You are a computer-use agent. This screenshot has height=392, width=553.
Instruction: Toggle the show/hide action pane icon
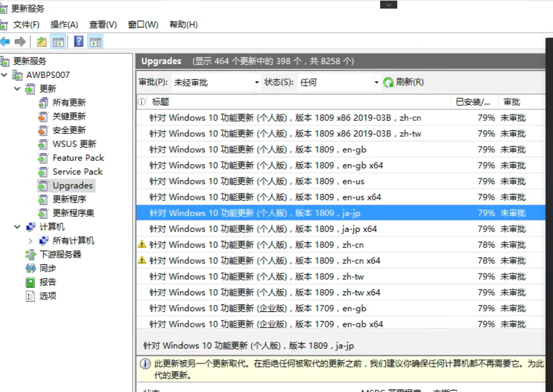tap(95, 42)
